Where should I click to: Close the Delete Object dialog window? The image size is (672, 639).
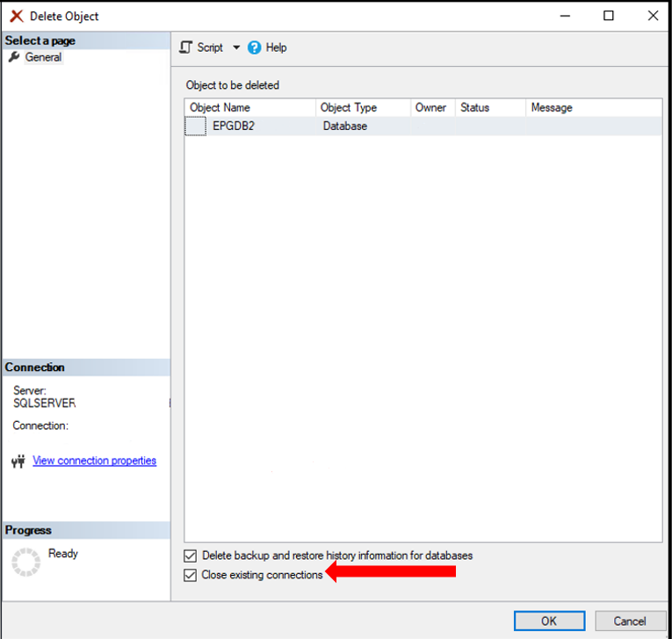point(653,16)
